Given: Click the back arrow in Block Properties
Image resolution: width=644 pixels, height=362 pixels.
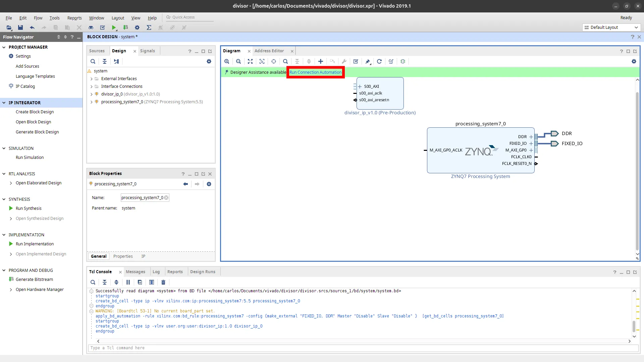Looking at the screenshot, I should pyautogui.click(x=185, y=184).
